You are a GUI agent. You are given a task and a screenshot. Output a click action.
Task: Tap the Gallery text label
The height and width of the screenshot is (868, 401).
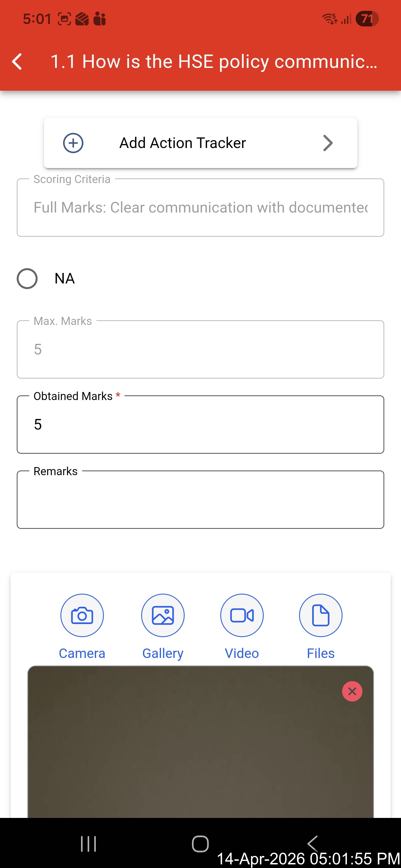tap(163, 653)
